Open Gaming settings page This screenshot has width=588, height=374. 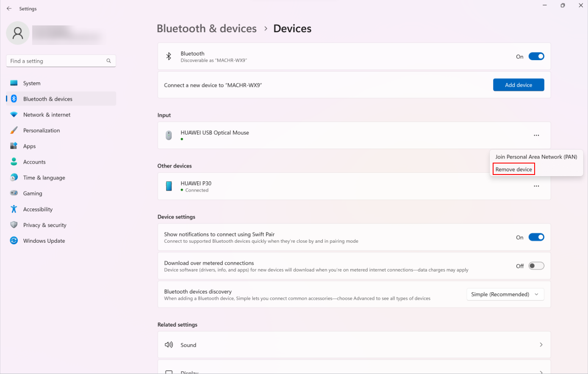click(61, 193)
